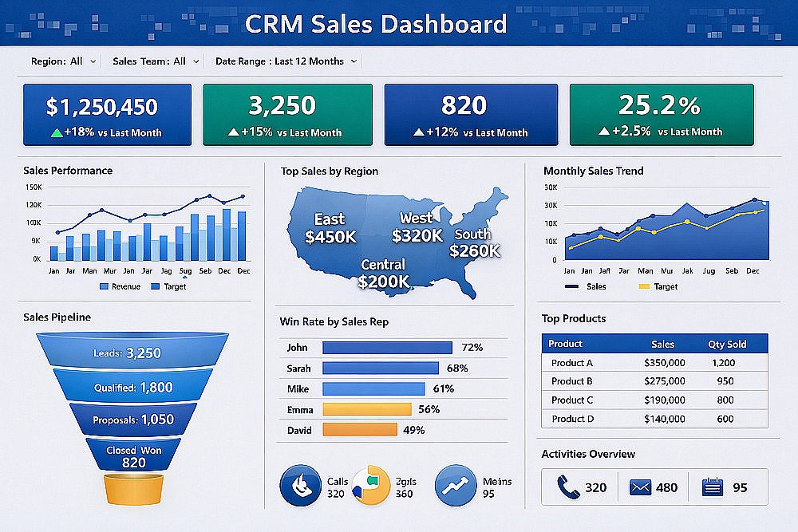Select the South $260K region on map
798x532 pixels.
(474, 242)
